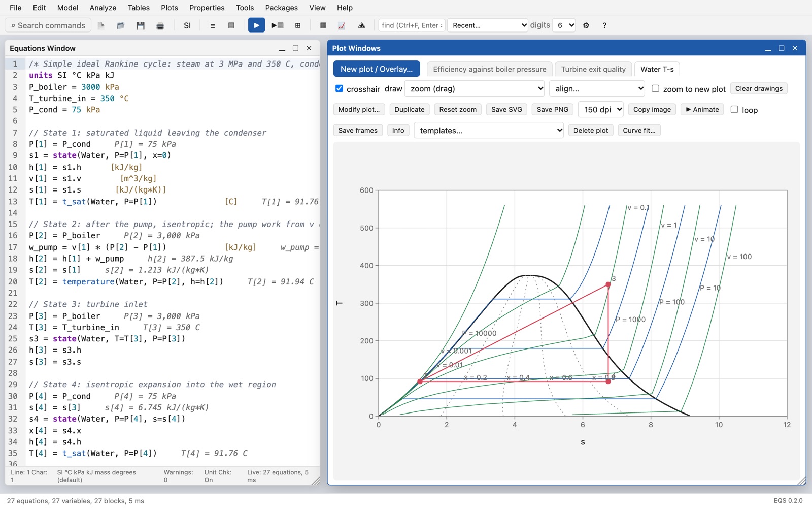Click the Save PNG button
This screenshot has width=812, height=508.
coord(553,109)
